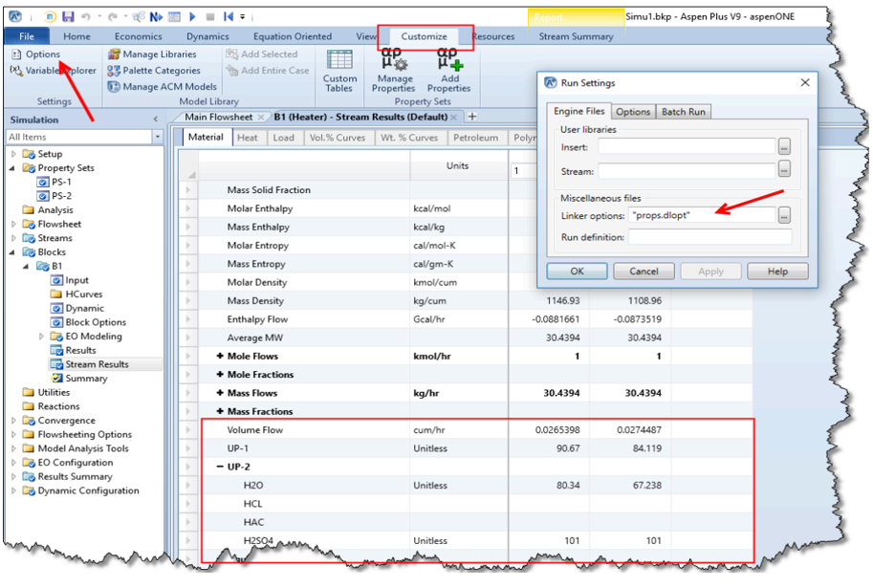Viewport: 873px width, 588px height.
Task: Switch to Heat stream results tab
Action: pyautogui.click(x=248, y=138)
